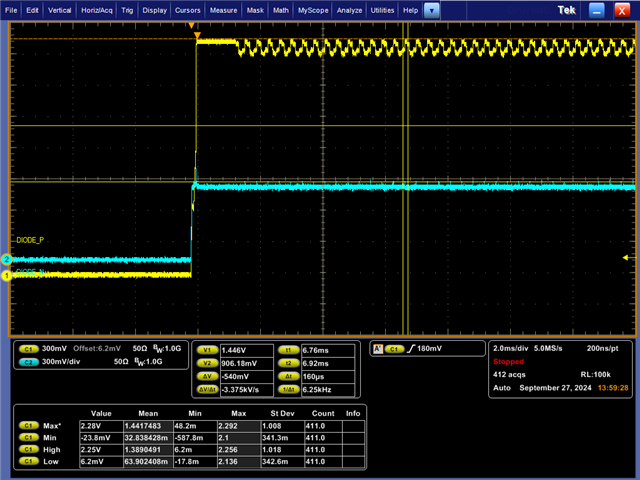Click the Stopped acquisition status text

508,361
